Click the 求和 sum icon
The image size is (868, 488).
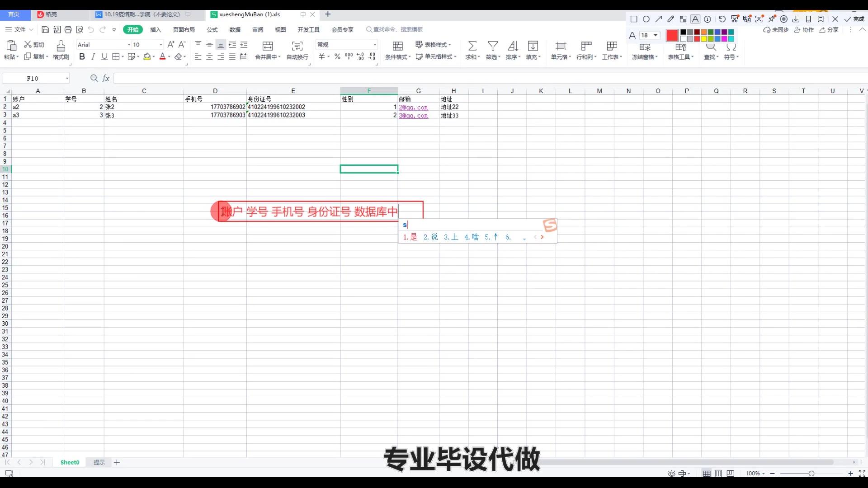[472, 46]
